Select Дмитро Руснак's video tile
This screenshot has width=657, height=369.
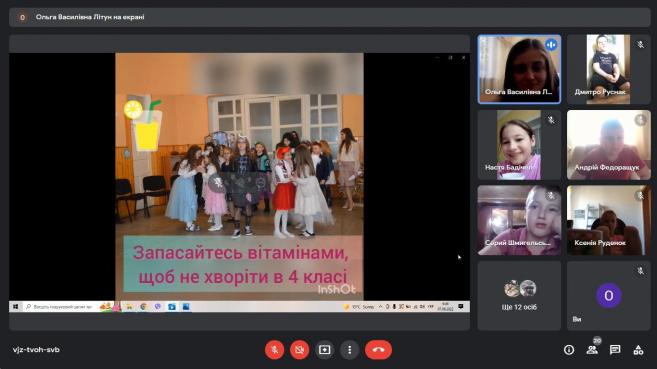click(608, 69)
